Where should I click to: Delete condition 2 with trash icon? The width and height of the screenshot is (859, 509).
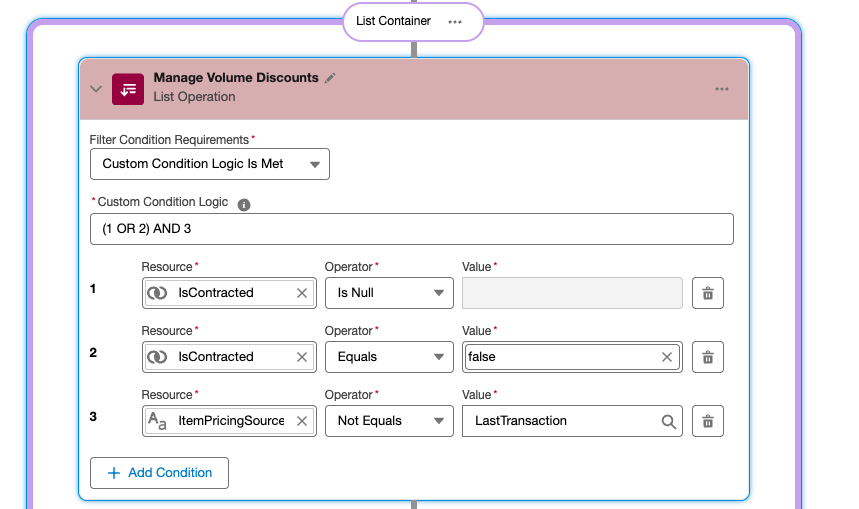707,357
